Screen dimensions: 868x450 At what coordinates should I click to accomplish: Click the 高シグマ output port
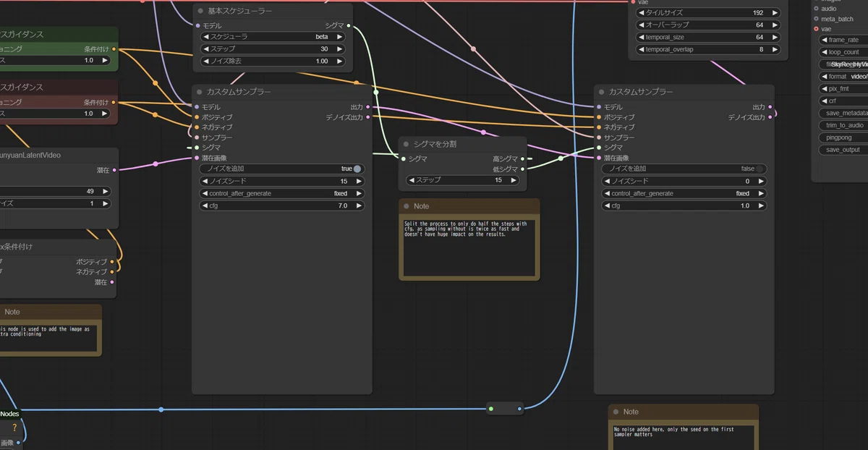tap(522, 158)
